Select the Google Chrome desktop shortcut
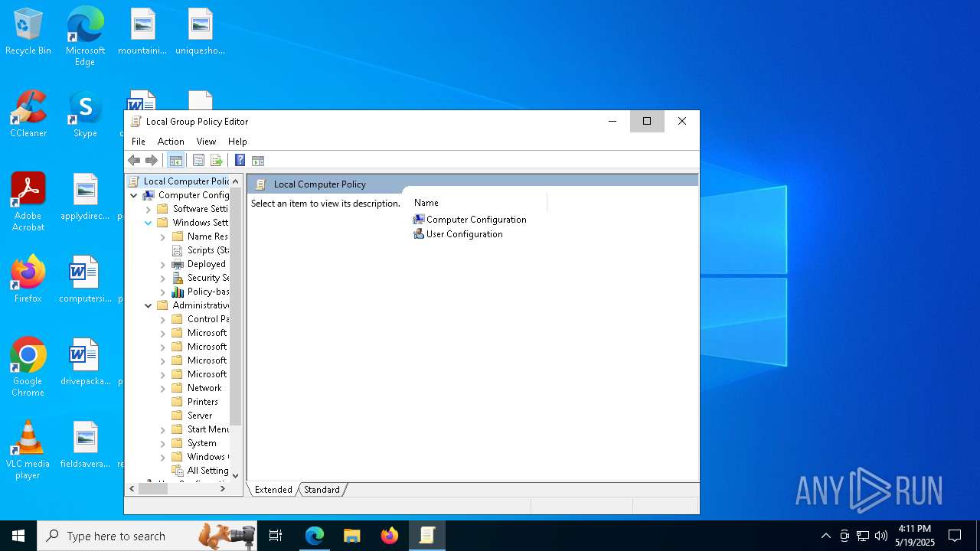This screenshot has width=980, height=551. (28, 367)
